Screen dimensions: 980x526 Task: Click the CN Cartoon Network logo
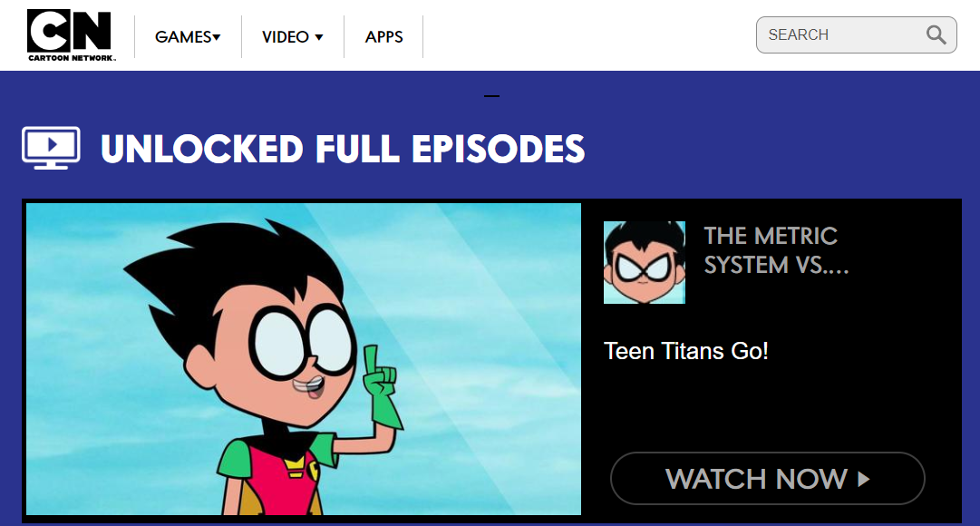pos(70,35)
